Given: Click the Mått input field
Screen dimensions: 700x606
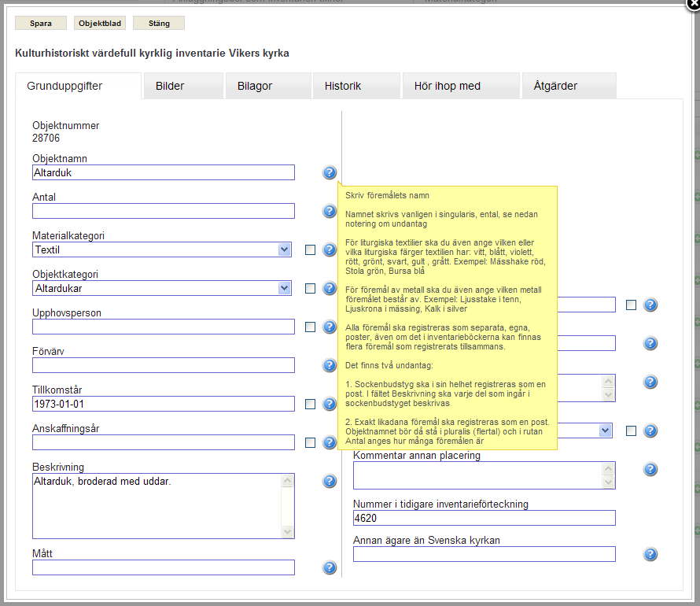Looking at the screenshot, I should click(164, 567).
